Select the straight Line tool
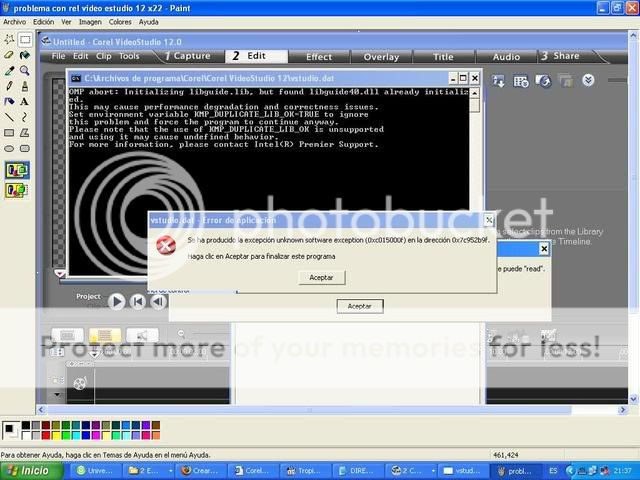The width and height of the screenshot is (640, 480). coord(9,117)
